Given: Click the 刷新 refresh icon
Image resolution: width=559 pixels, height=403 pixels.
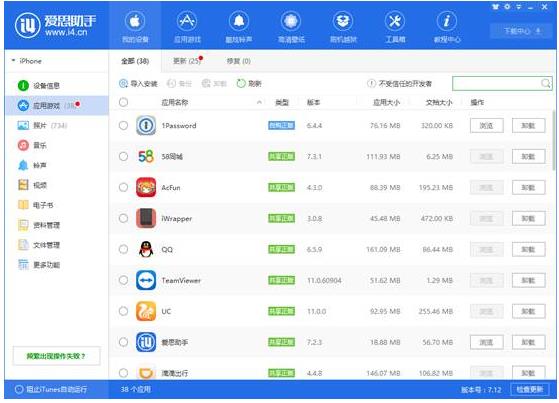Looking at the screenshot, I should point(241,83).
